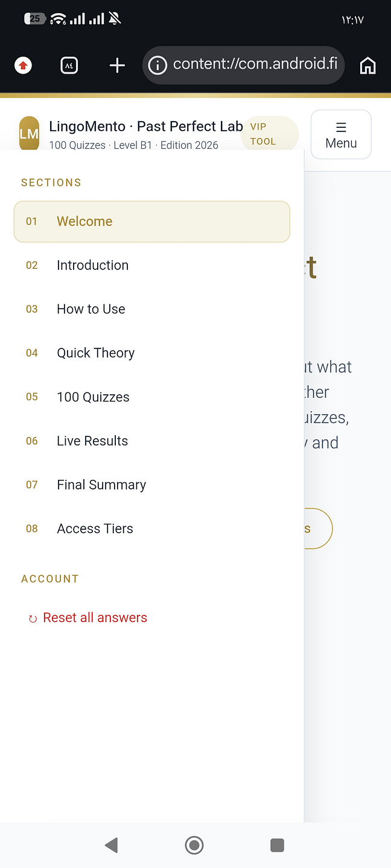Image resolution: width=391 pixels, height=868 pixels.
Task: Toggle the hamburger Menu button
Action: click(x=341, y=134)
